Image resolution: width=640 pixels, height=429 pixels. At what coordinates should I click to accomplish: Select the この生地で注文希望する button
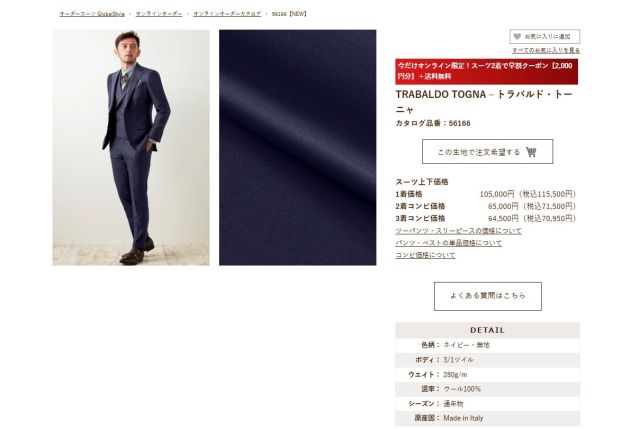tap(487, 151)
